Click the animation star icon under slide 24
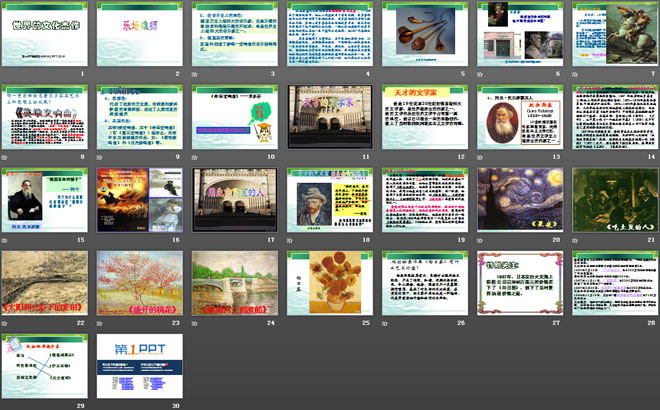This screenshot has height=410, width=660. coord(194,323)
